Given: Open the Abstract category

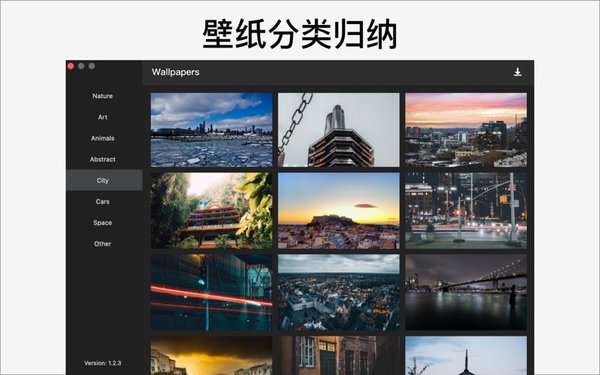Looking at the screenshot, I should (103, 159).
